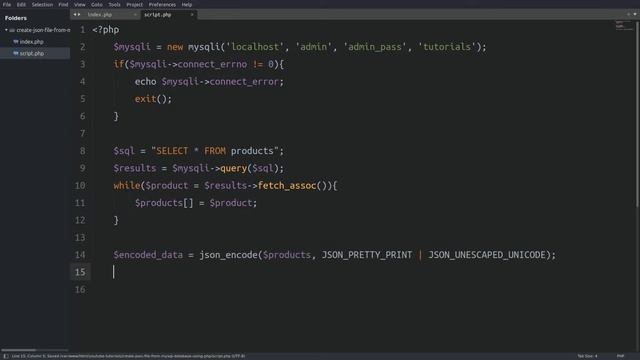Click the 'localhost' string on line 2

255,47
